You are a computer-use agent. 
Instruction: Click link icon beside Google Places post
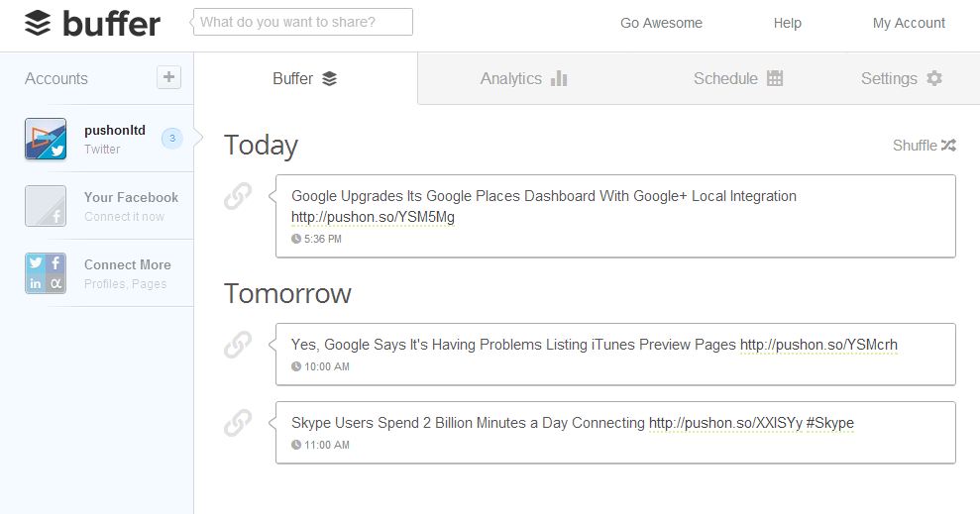[238, 197]
